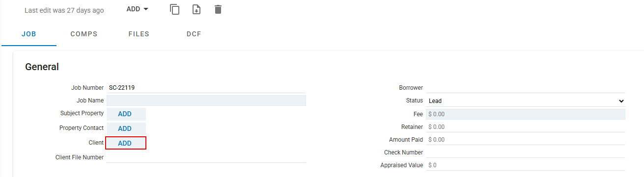Click the Check Number field
This screenshot has height=177, width=644.
tap(526, 152)
